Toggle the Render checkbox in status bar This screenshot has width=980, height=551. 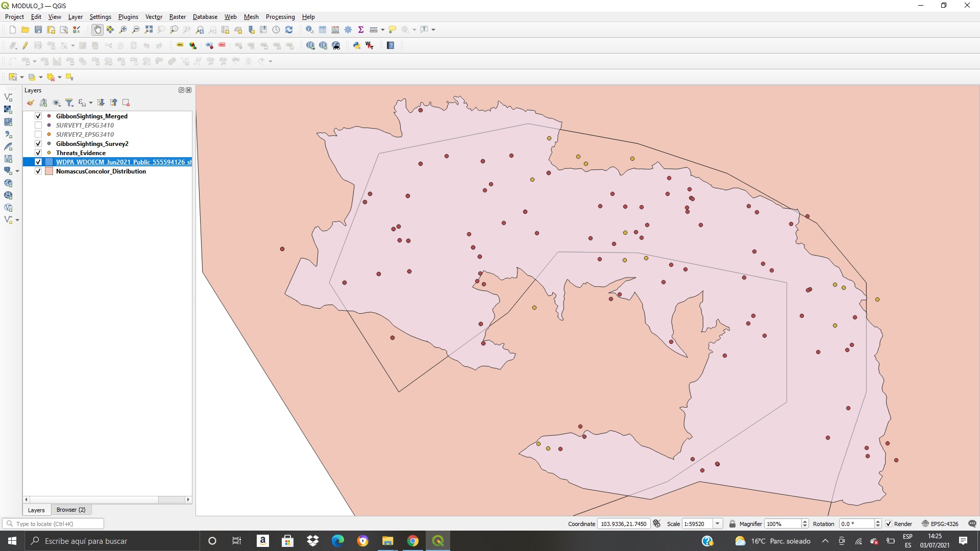pos(889,523)
